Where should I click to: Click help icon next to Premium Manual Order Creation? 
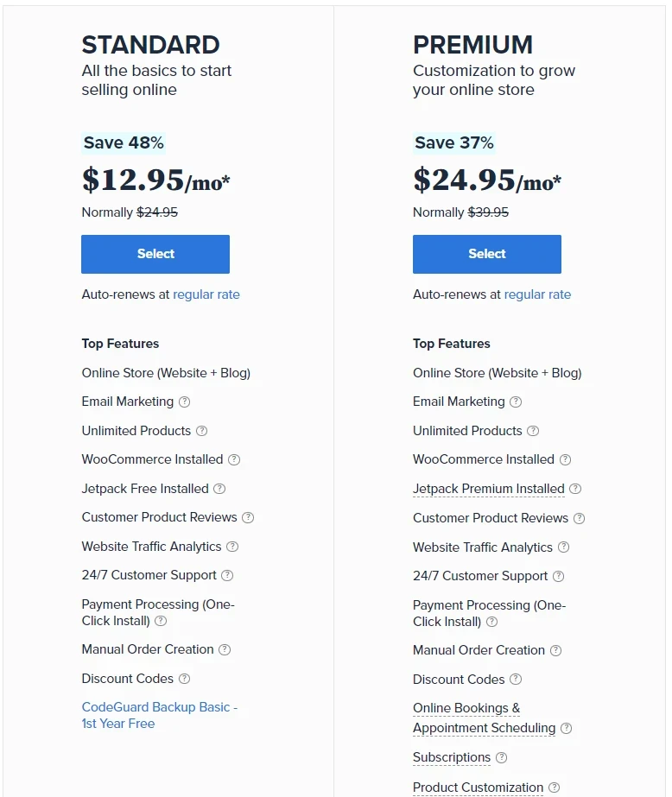555,650
